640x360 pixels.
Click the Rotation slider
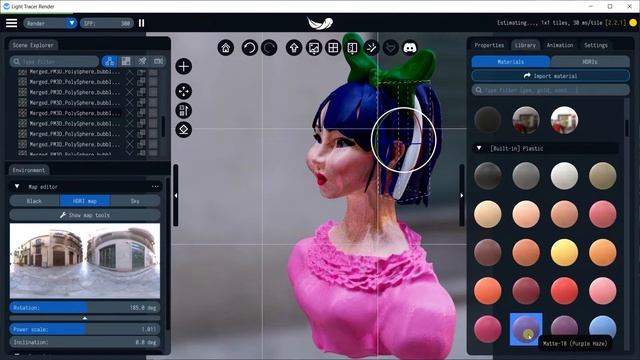coord(85,307)
